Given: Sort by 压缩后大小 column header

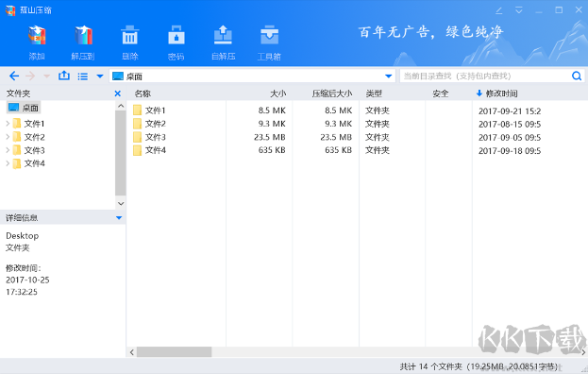Looking at the screenshot, I should pyautogui.click(x=332, y=93).
